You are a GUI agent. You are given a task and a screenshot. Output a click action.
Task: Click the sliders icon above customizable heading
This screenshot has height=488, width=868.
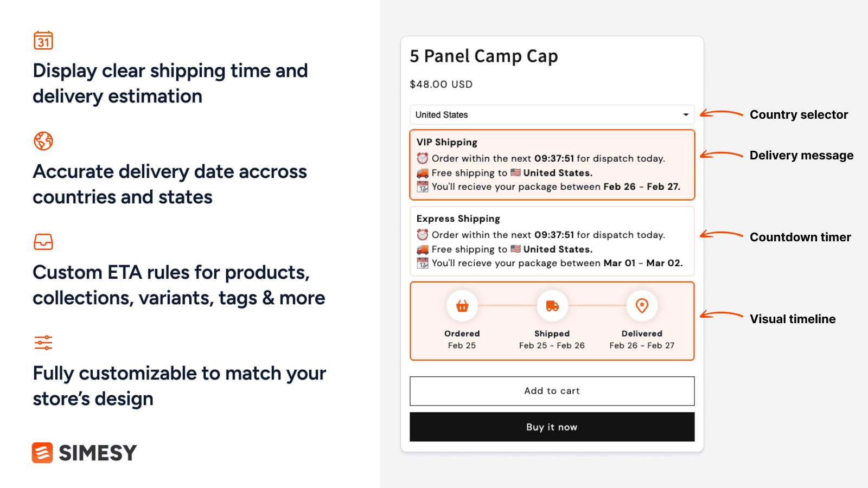pyautogui.click(x=43, y=343)
